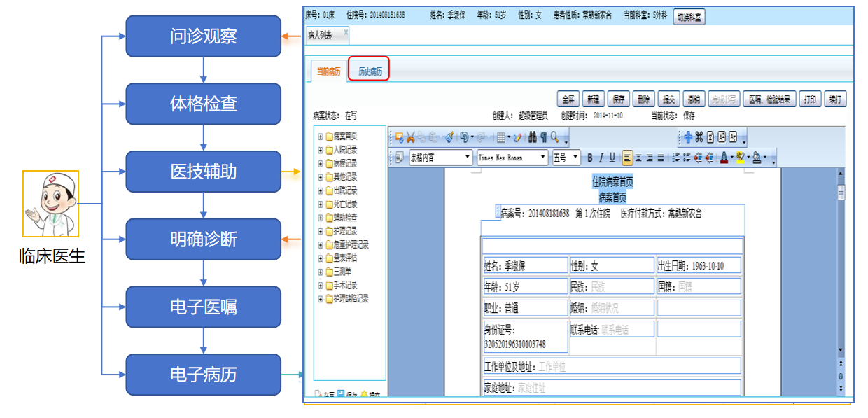Click the 保存 button

(x=617, y=99)
